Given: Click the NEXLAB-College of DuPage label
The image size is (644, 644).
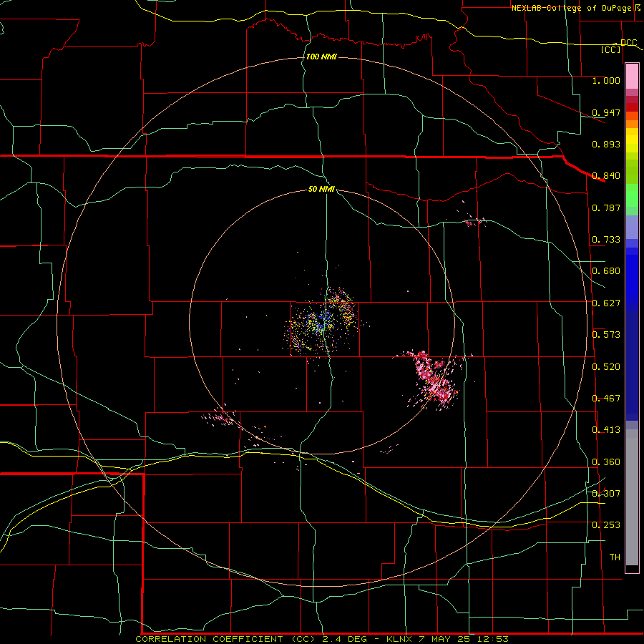Looking at the screenshot, I should [x=571, y=8].
